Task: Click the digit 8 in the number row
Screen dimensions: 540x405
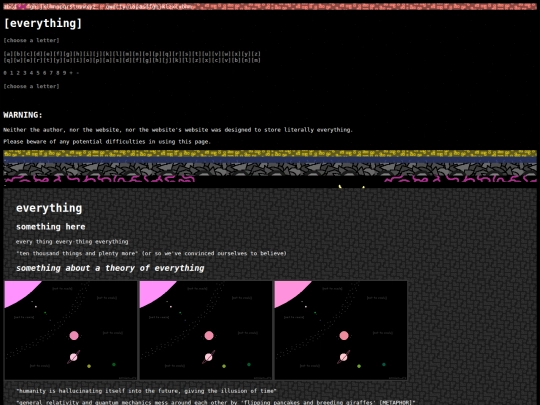Action: (58, 73)
